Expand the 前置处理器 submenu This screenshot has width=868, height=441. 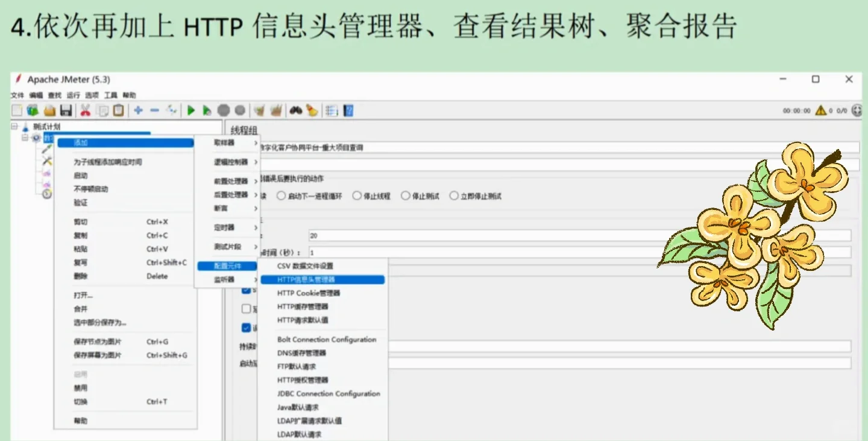pos(227,182)
